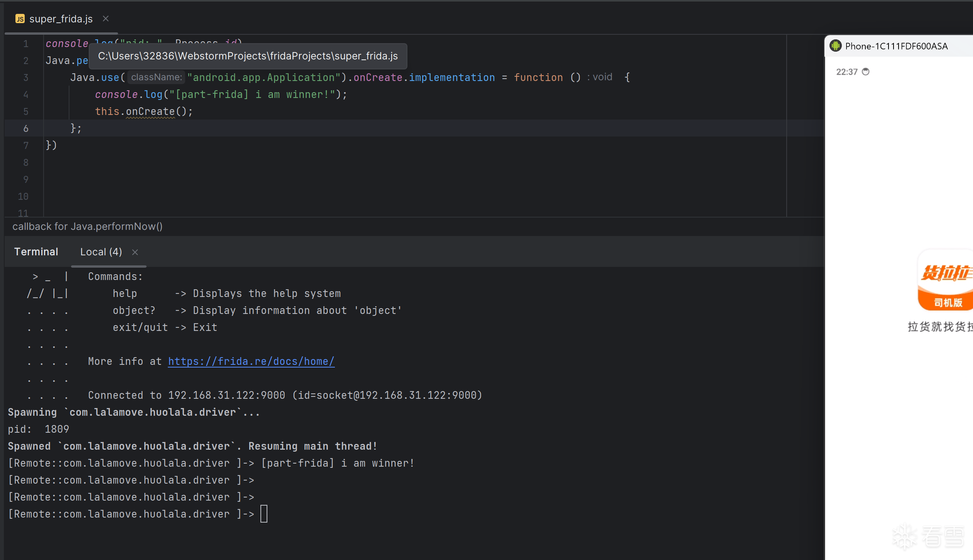Tap the Huolala driver app logo

click(946, 280)
